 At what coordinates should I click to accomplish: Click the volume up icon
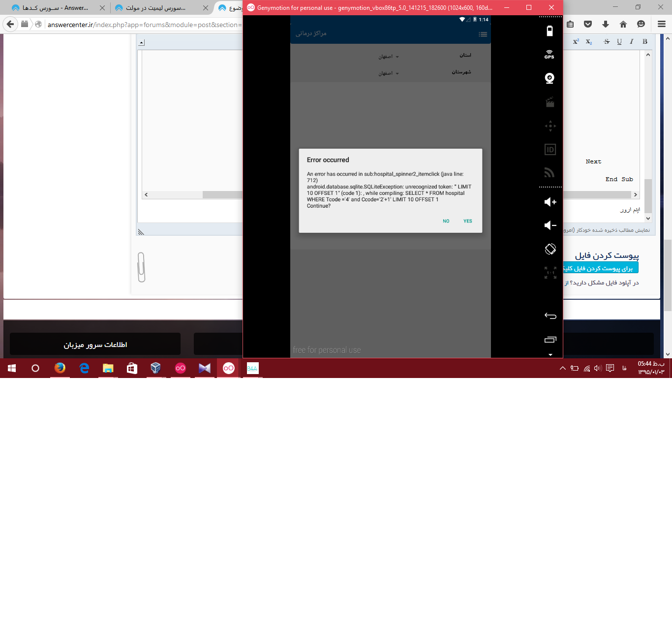tap(550, 202)
